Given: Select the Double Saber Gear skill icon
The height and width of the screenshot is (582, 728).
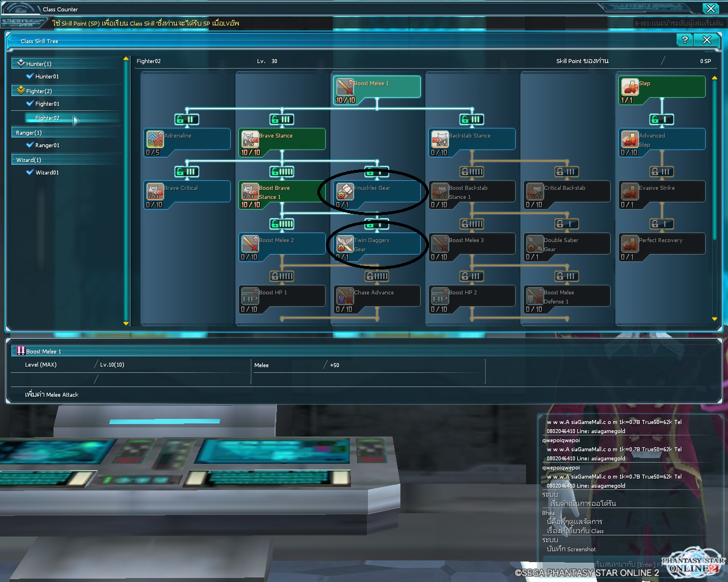Looking at the screenshot, I should pyautogui.click(x=535, y=243).
